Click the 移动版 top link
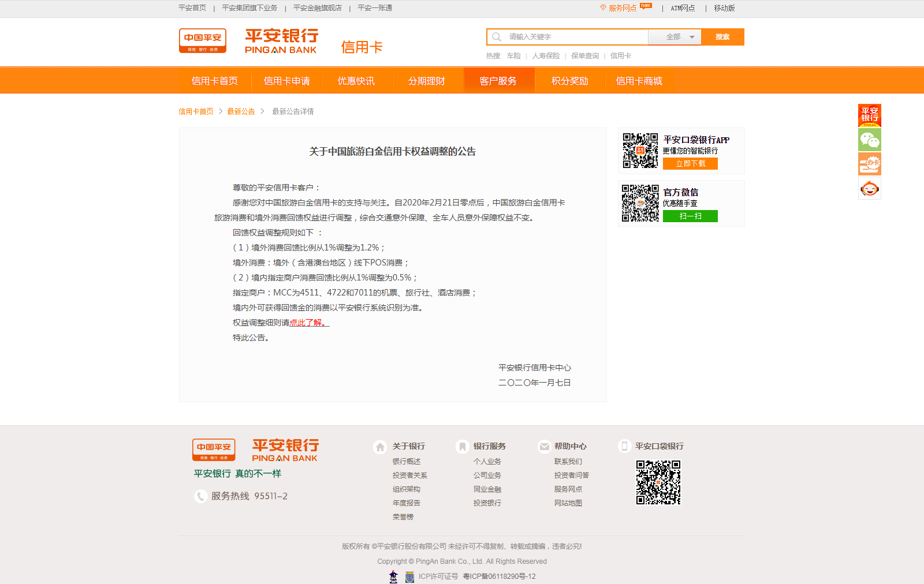 click(724, 8)
